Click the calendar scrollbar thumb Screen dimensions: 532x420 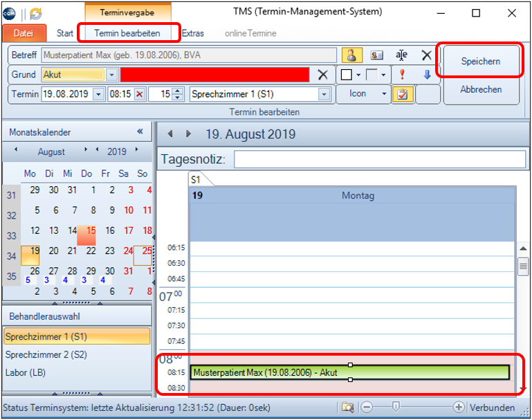coord(523,266)
